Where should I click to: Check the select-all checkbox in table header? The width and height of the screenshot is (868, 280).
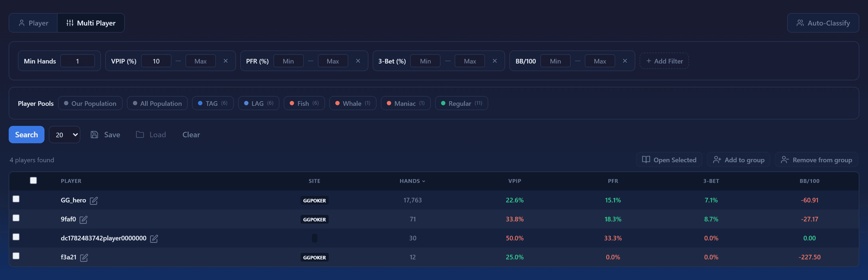pos(33,181)
